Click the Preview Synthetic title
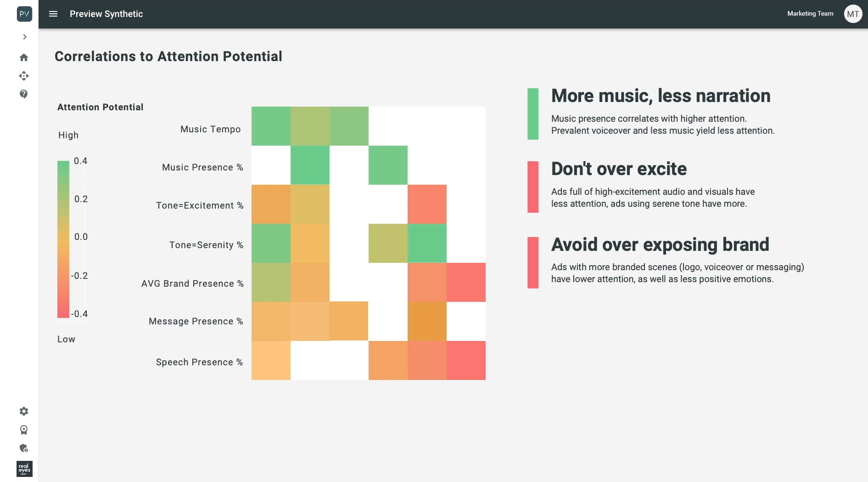Screen dimensions: 868x482 click(x=106, y=14)
